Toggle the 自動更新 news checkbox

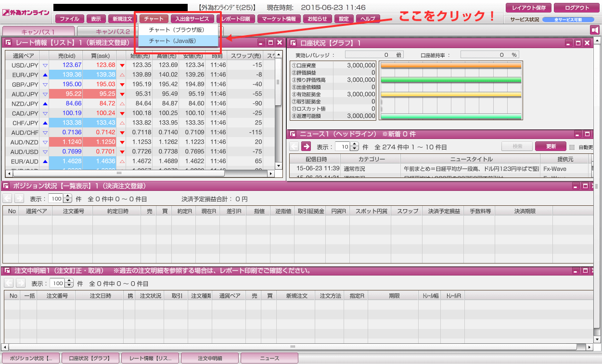click(x=572, y=147)
